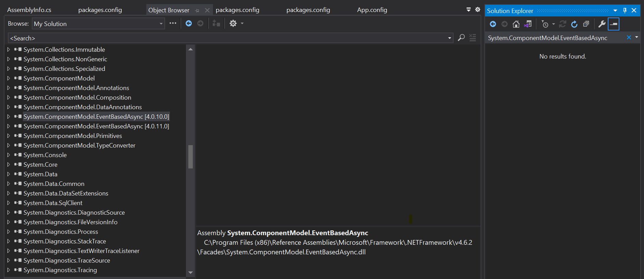Select System.ComponentModel.TypeConverter assembly
644x279 pixels.
(79, 145)
